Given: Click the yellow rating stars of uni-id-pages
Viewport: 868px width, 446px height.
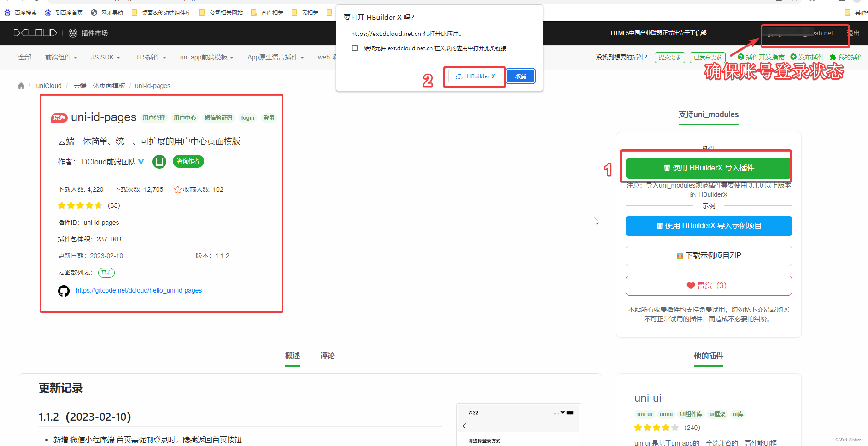Looking at the screenshot, I should (x=80, y=205).
